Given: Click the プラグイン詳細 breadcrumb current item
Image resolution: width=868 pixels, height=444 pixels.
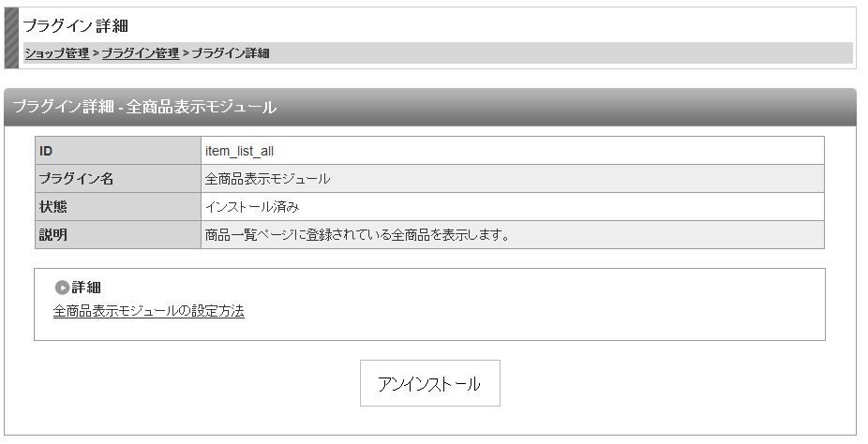Looking at the screenshot, I should [231, 53].
